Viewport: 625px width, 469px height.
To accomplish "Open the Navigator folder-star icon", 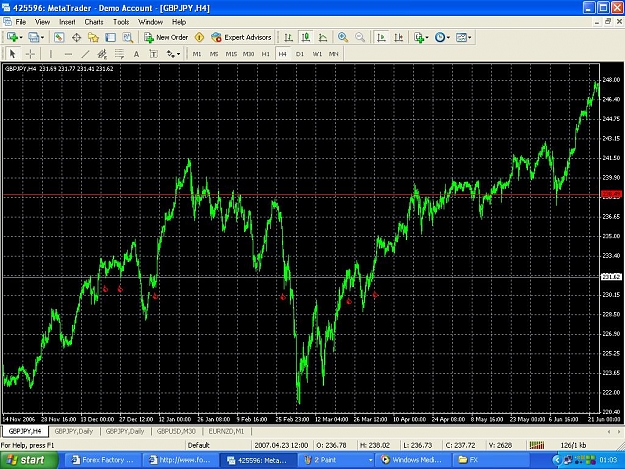I will point(93,37).
